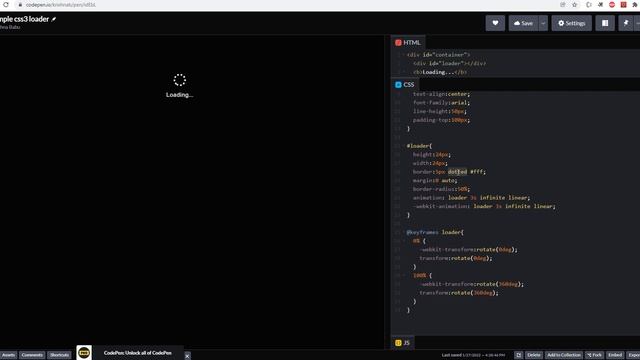Viewport: 640px width, 360px height.
Task: Open the dropdown arrow next to Save
Action: tap(543, 23)
